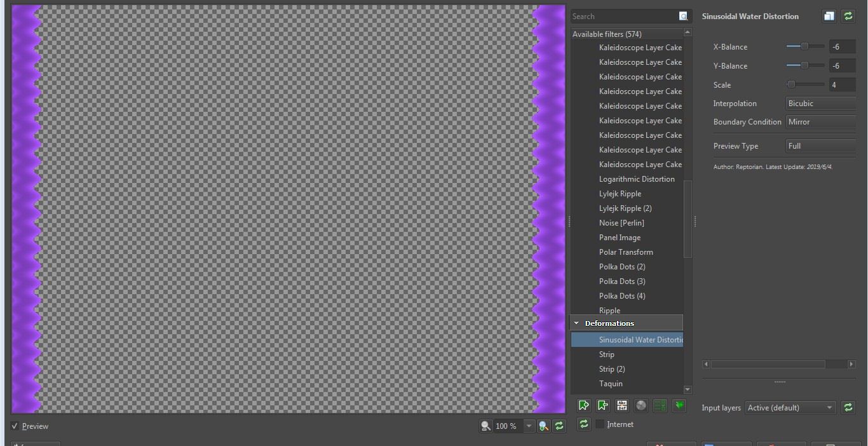This screenshot has width=868, height=446.
Task: Click refresh icon next to Sinusoidal Water Distortion title
Action: [x=848, y=17]
